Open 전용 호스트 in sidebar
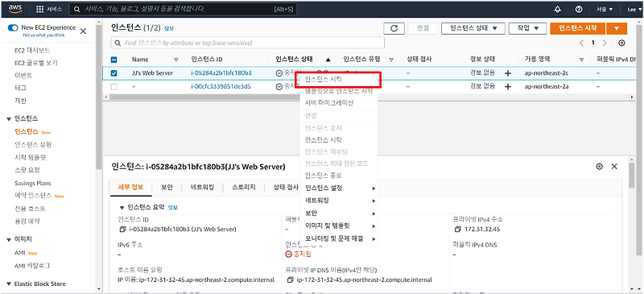The height and width of the screenshot is (294, 644). (x=30, y=209)
